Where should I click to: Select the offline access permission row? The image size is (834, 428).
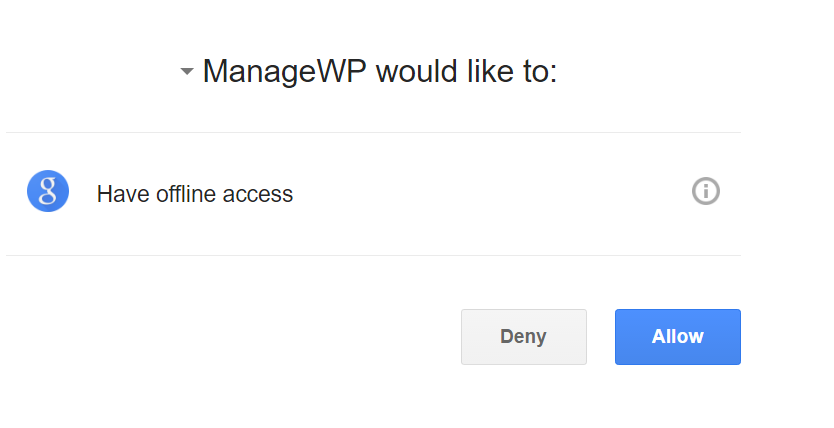click(x=373, y=194)
